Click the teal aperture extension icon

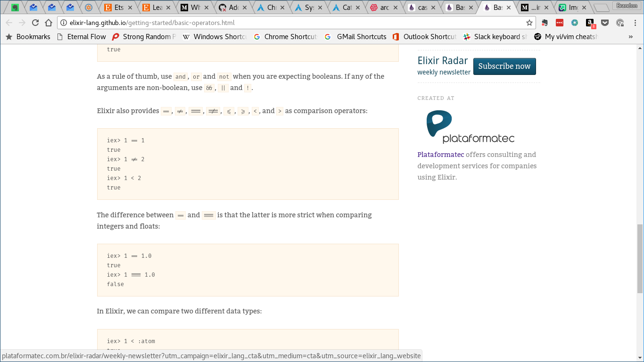click(x=575, y=23)
